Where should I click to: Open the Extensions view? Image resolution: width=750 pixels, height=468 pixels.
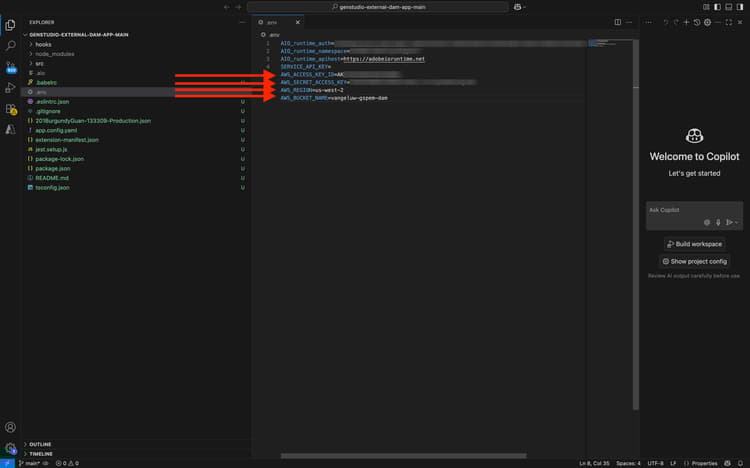[x=11, y=109]
